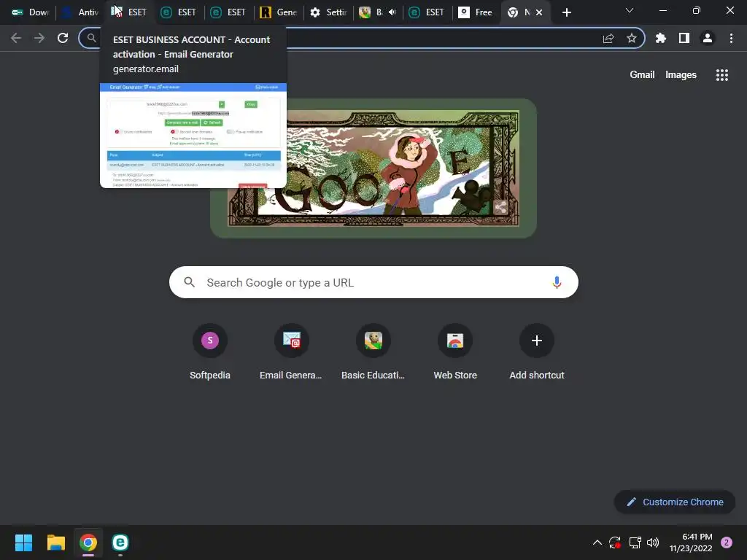Open the Google Doodle illustration
The width and height of the screenshot is (747, 560).
pos(373,168)
